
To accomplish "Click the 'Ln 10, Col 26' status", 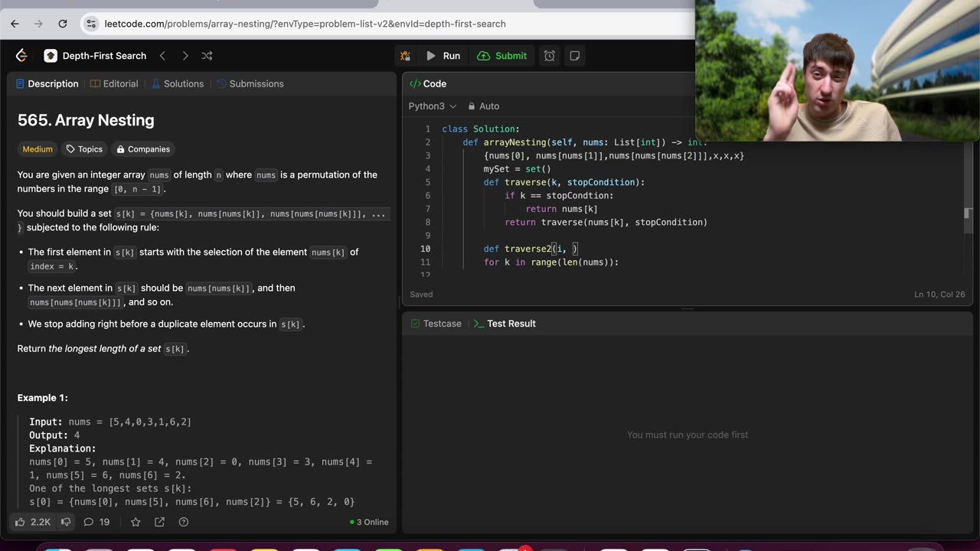I will click(940, 295).
